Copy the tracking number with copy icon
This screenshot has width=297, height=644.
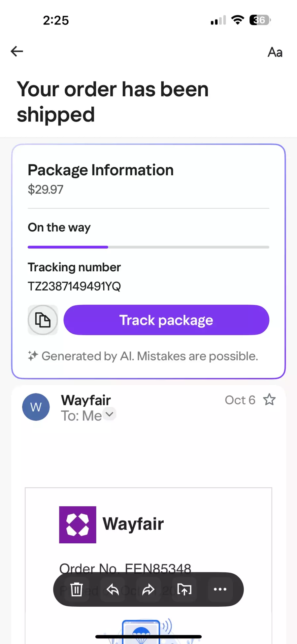[43, 320]
